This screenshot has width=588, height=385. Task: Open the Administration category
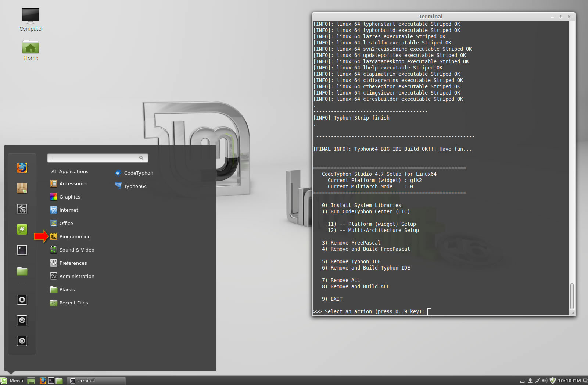click(72, 276)
